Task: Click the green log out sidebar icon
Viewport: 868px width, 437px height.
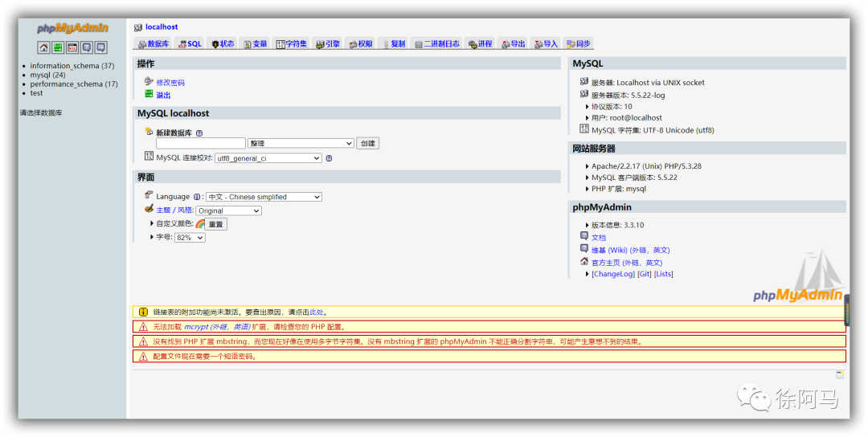Action: click(58, 47)
